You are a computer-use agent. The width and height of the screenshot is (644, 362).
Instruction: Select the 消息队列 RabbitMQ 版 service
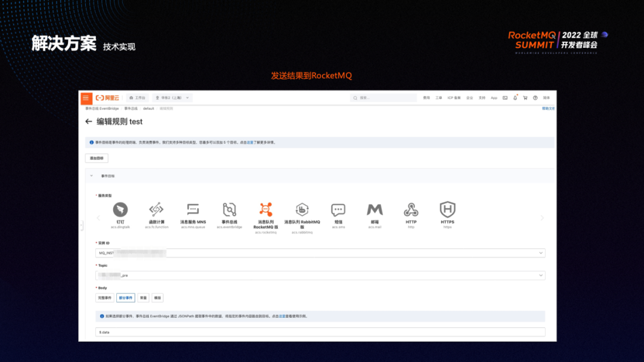click(x=302, y=218)
